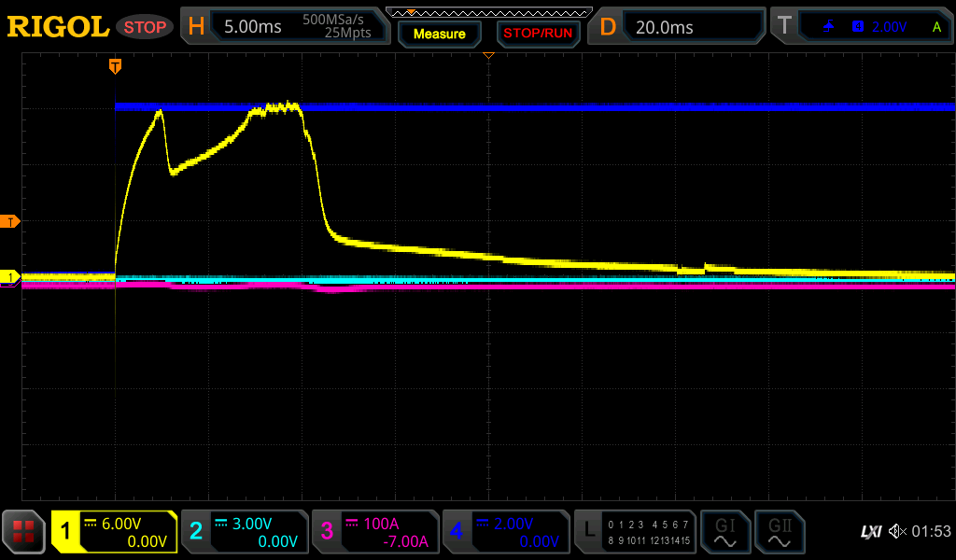Open the Measure menu
The height and width of the screenshot is (560, 956).
(439, 34)
